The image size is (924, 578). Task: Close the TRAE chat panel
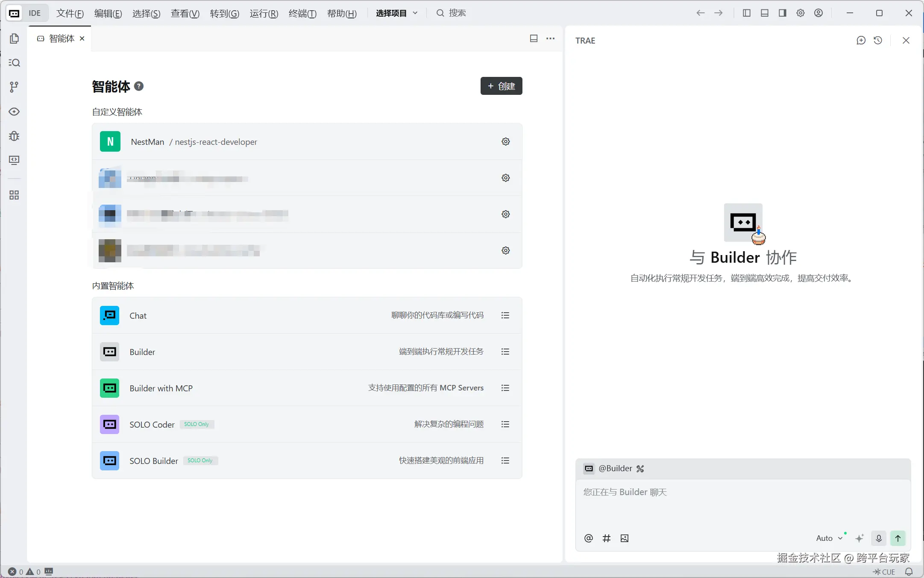(906, 40)
